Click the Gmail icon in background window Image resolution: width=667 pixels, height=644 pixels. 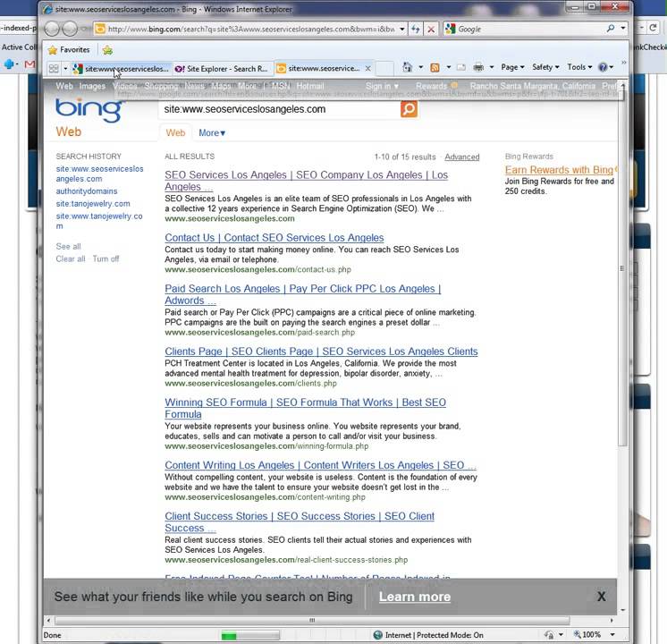(30, 64)
